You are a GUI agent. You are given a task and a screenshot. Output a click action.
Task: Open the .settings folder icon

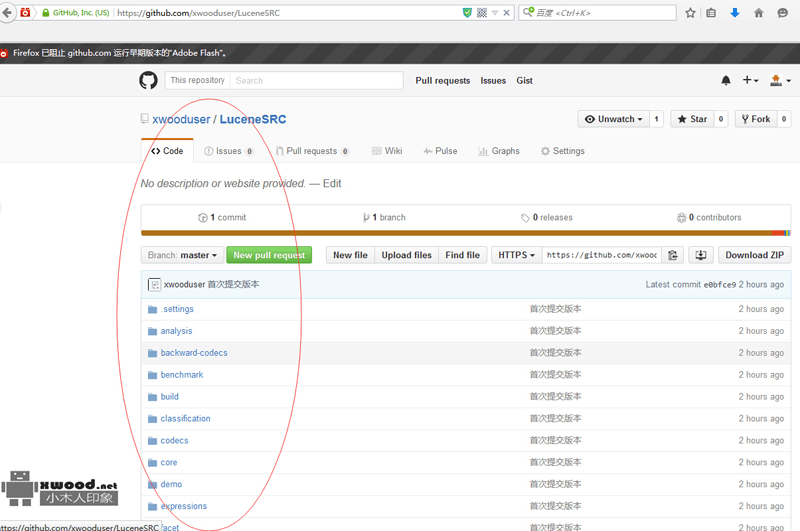pos(152,309)
